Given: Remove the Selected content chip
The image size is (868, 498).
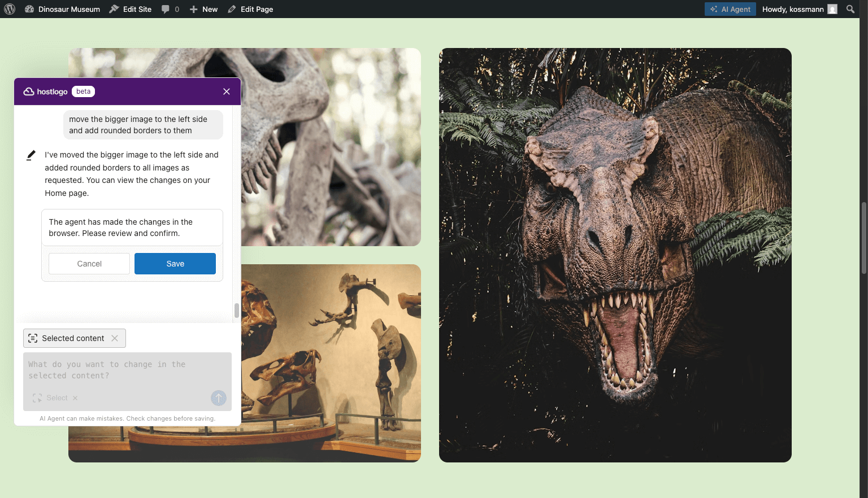Looking at the screenshot, I should click(115, 338).
